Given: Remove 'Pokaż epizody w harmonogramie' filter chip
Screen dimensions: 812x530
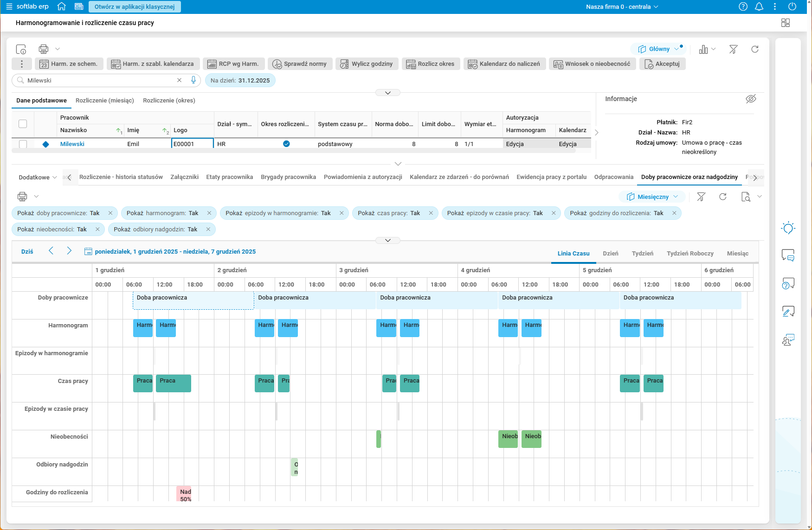Looking at the screenshot, I should 342,213.
